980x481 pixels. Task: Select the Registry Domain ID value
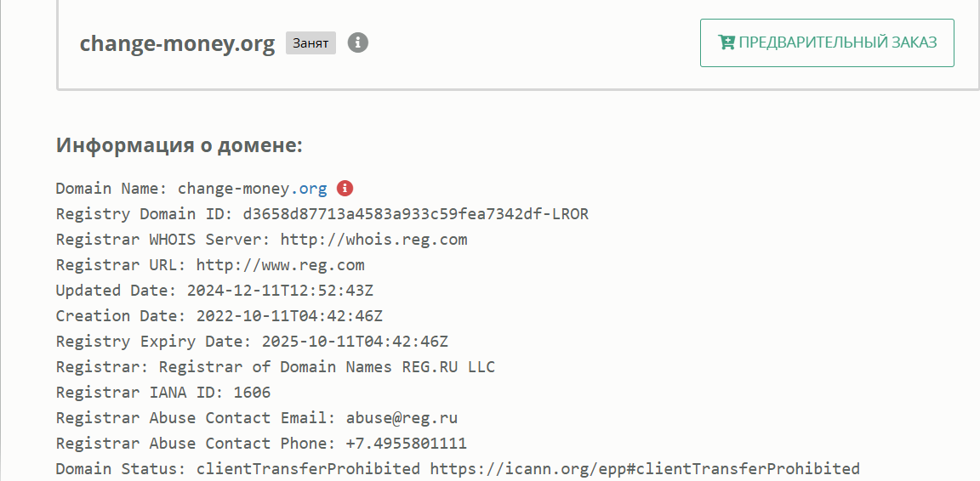coord(416,214)
